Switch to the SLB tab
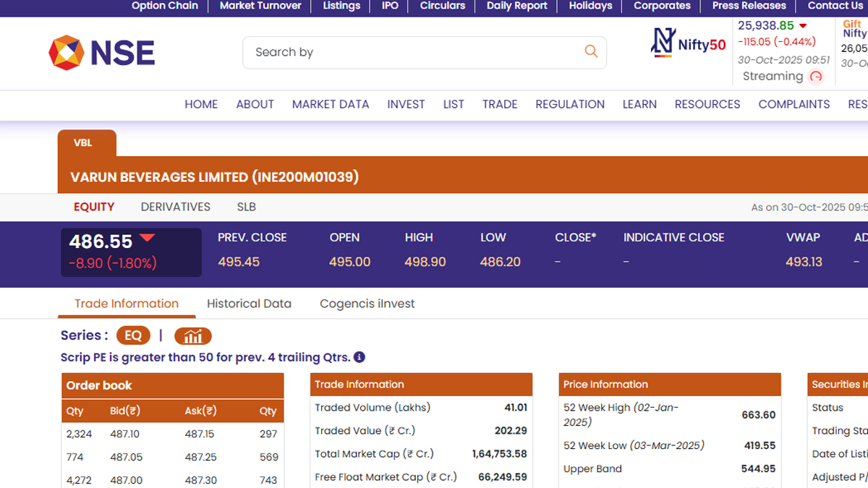868x488 pixels. (247, 207)
